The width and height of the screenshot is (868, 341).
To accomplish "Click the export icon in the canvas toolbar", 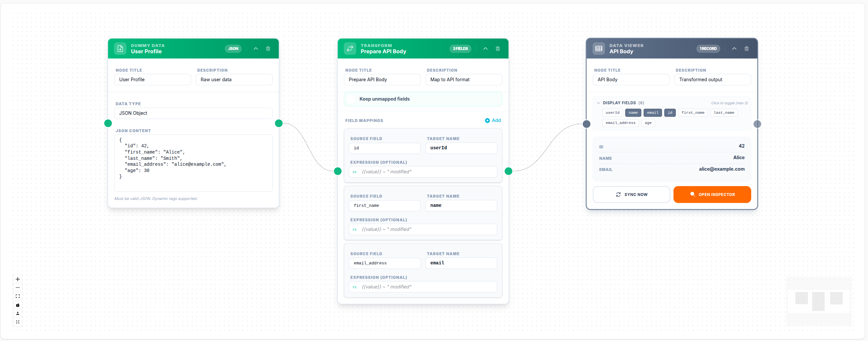I will point(17,313).
